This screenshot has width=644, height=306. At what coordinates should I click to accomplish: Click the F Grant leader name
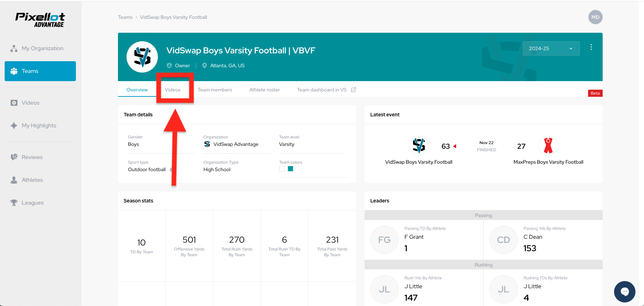(x=414, y=237)
